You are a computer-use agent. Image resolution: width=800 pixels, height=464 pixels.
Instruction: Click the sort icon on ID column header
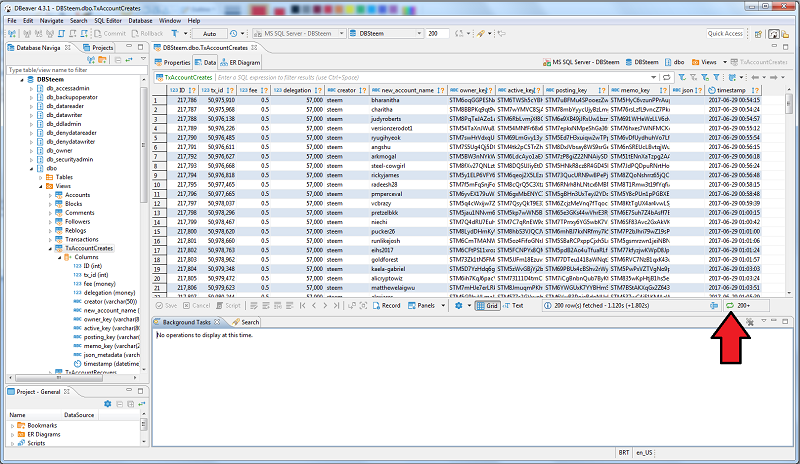click(192, 90)
